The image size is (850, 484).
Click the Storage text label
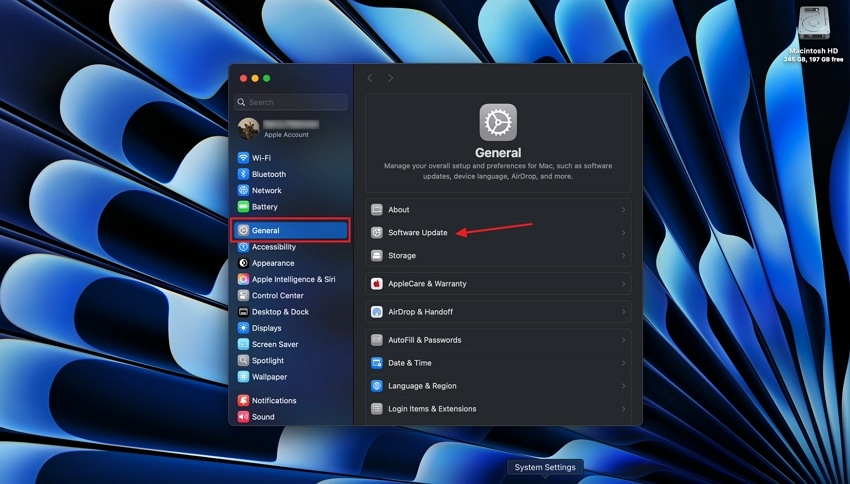point(402,255)
